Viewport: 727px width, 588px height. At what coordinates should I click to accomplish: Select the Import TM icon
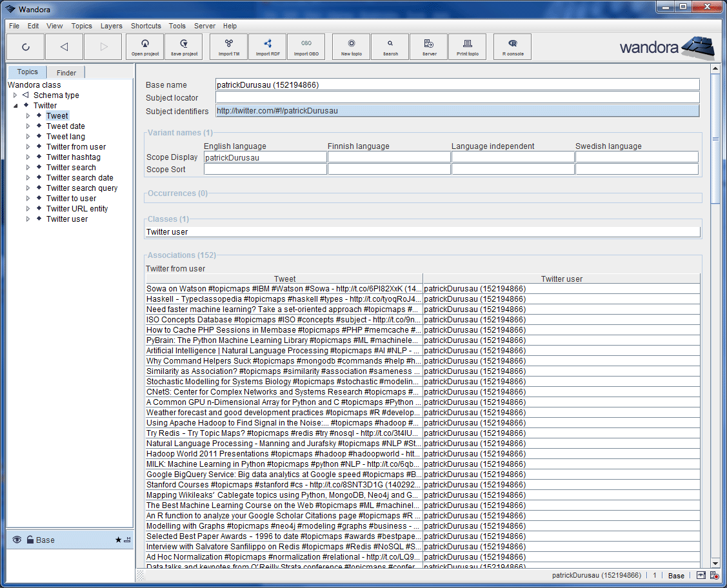(x=228, y=46)
